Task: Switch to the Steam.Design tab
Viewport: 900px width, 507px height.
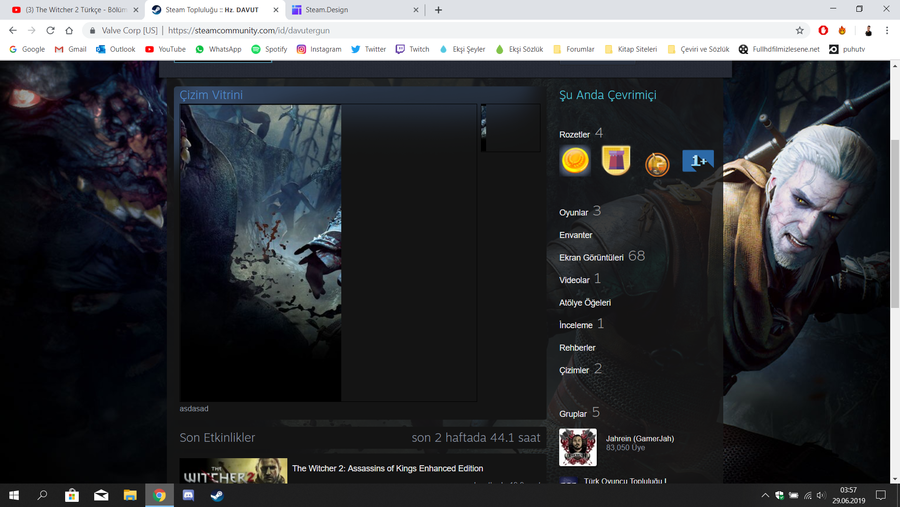Action: click(x=356, y=10)
